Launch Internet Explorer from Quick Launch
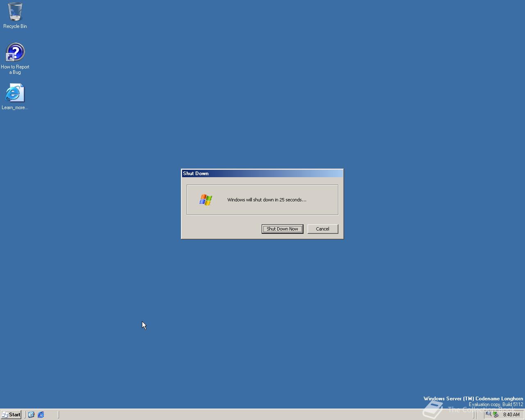Viewport: 525px width, 420px height. (x=41, y=415)
